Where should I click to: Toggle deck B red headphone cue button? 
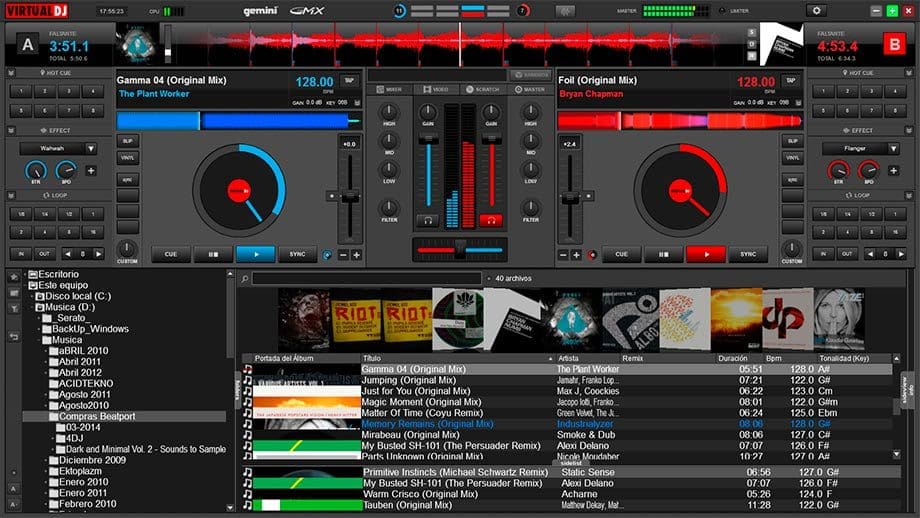click(x=491, y=221)
